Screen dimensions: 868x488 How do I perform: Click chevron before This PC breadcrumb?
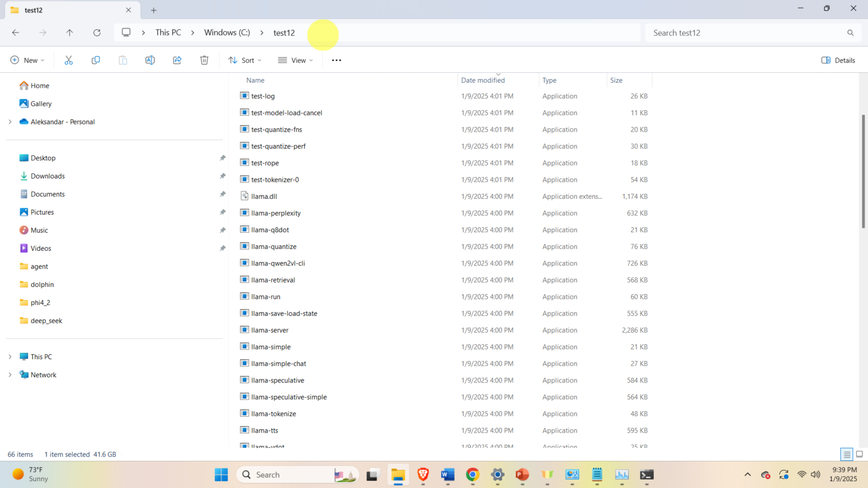tap(143, 33)
